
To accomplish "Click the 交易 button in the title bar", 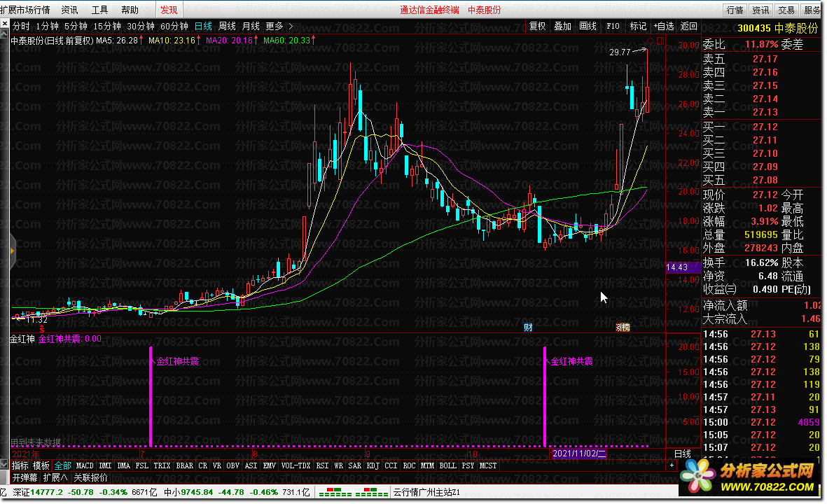I will 786,10.
